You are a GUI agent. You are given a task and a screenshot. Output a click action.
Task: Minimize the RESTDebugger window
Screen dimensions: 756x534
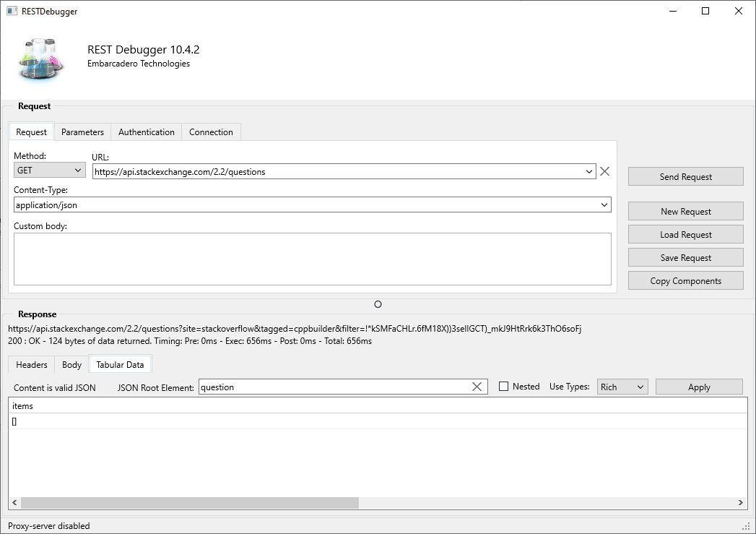(673, 11)
